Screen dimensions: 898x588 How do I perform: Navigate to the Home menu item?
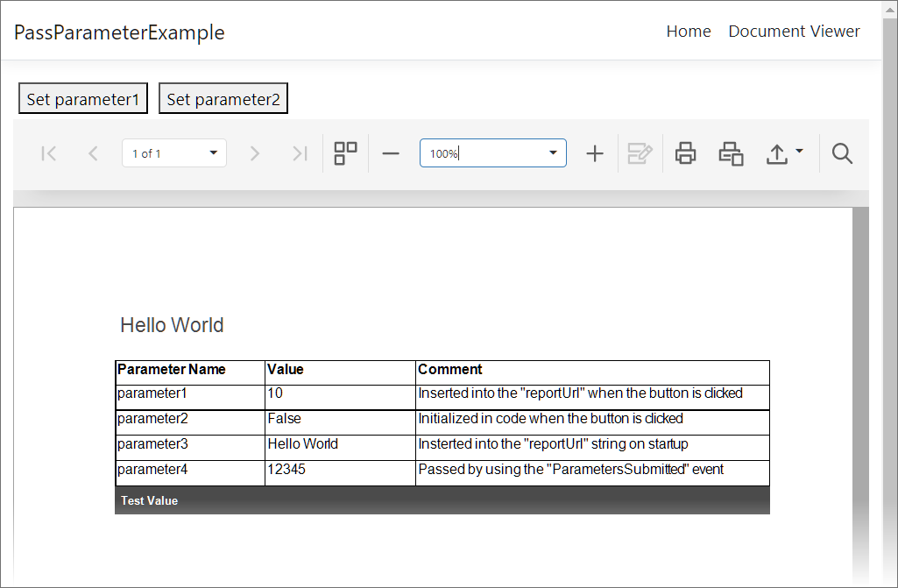coord(689,32)
